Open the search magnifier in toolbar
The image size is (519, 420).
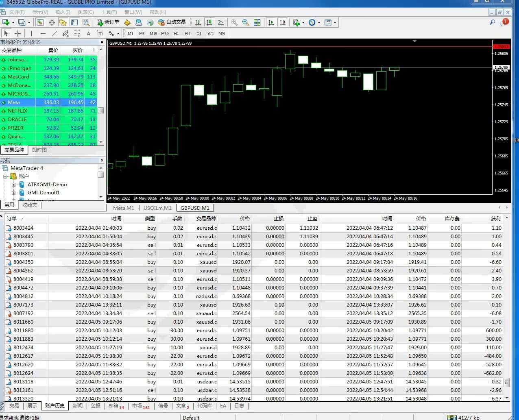(492, 22)
